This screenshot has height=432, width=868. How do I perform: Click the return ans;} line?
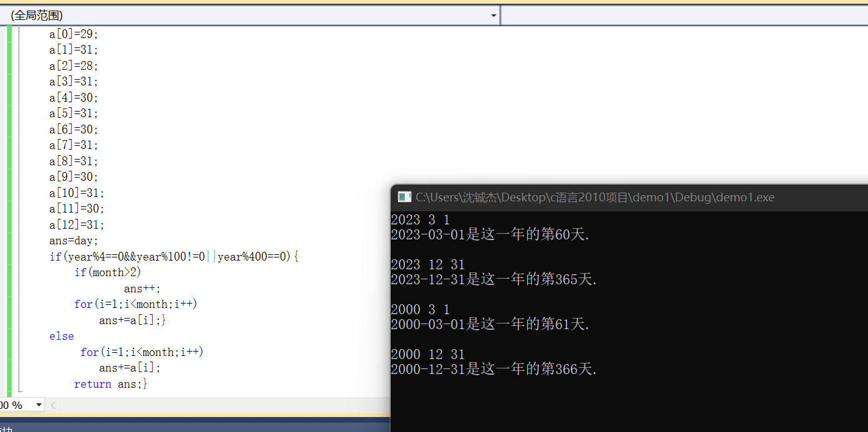(111, 384)
